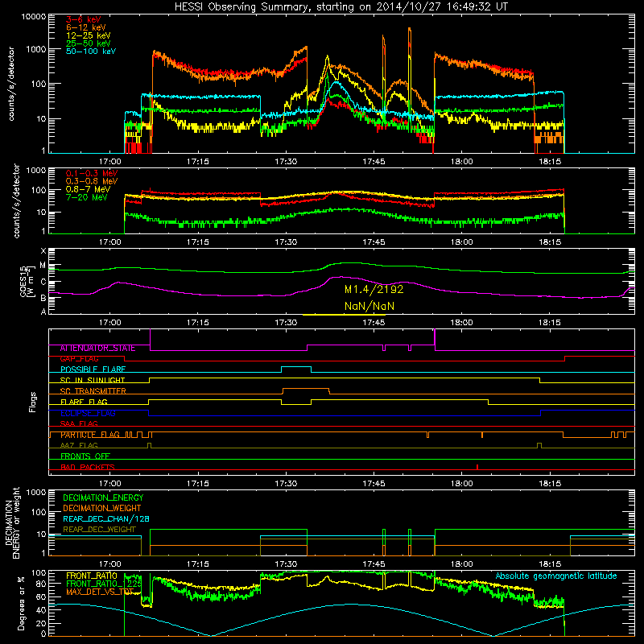Image resolution: width=644 pixels, height=644 pixels.
Task: Click the REAR_DEC_CHAN/128 legend label
Action: pyautogui.click(x=106, y=518)
